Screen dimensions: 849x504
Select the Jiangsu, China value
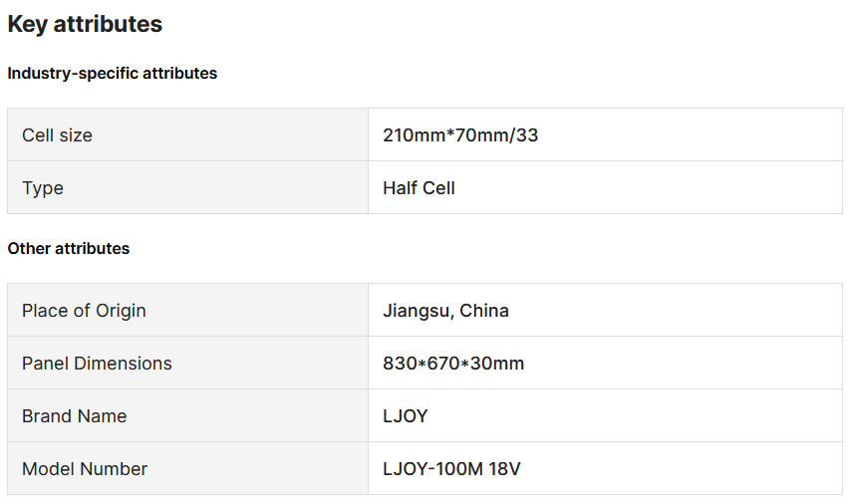445,310
